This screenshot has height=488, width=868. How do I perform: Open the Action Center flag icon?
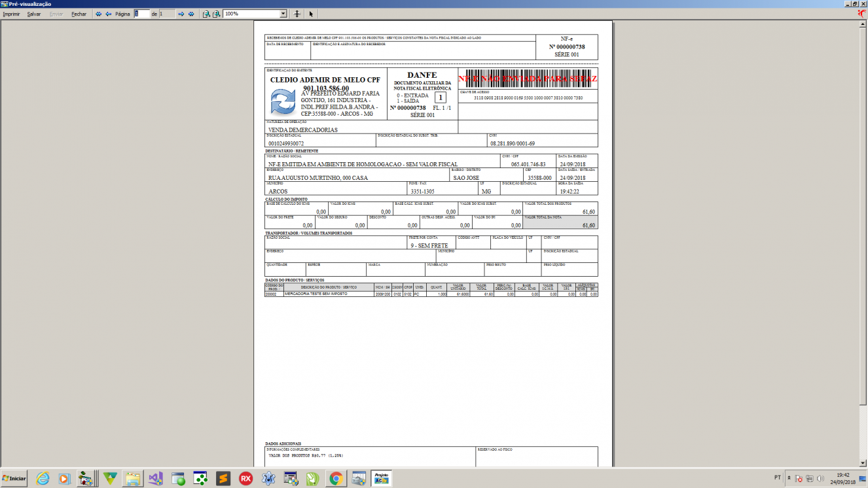(x=799, y=478)
